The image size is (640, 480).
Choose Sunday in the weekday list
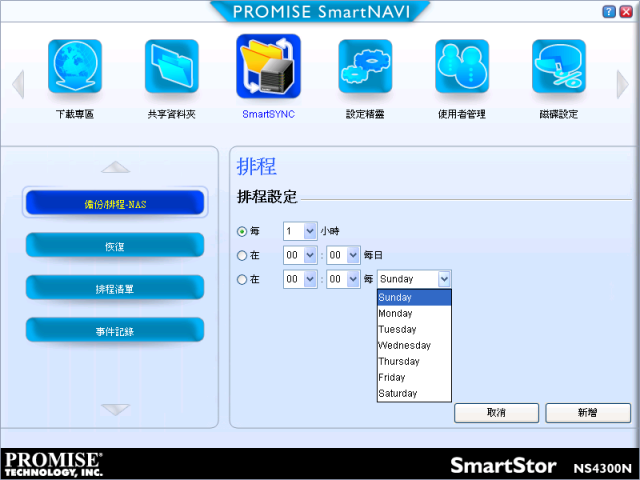pyautogui.click(x=414, y=298)
